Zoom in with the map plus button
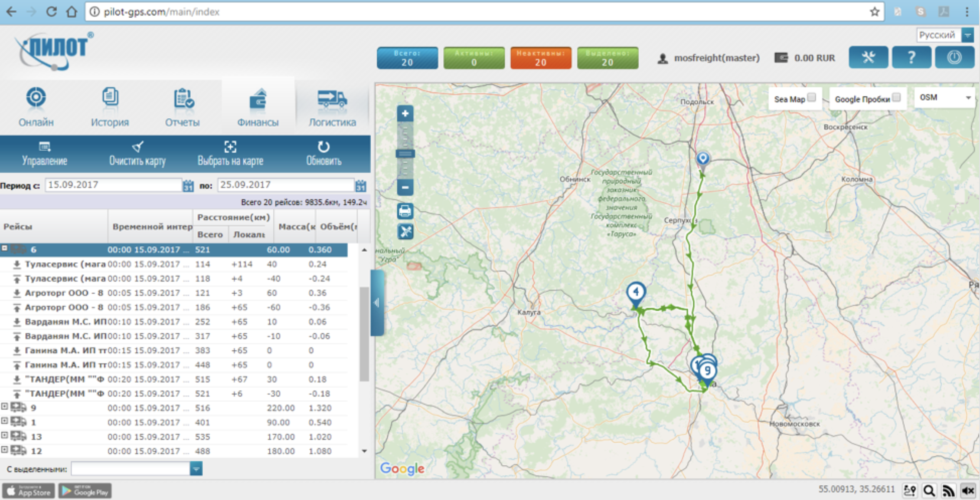Screen dimensions: 980x500 [x=405, y=114]
